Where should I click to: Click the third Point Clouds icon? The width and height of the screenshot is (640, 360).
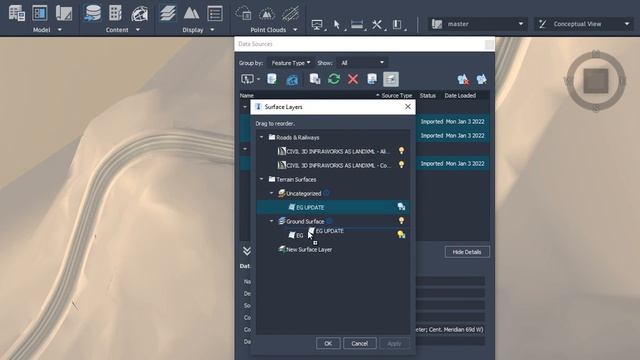tap(290, 13)
